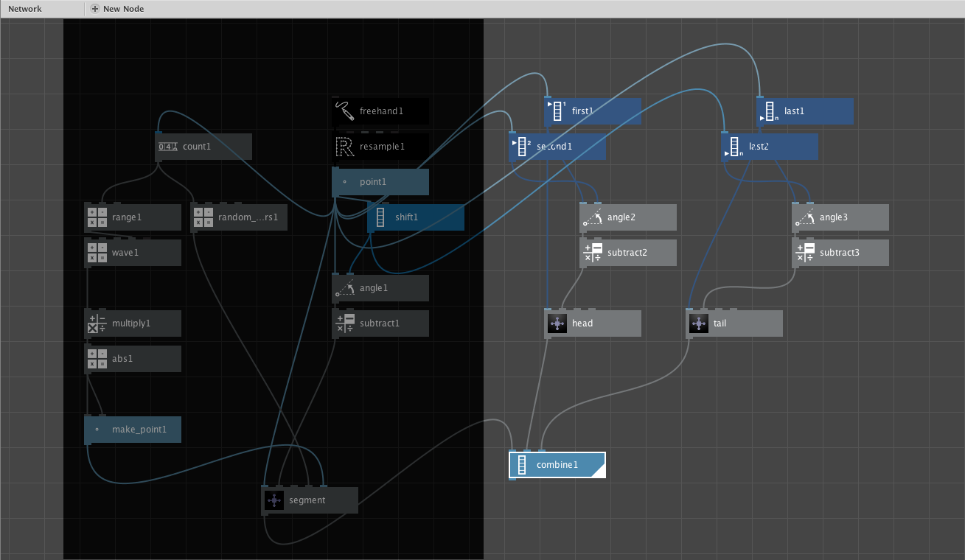
Task: Select the range1 node label
Action: coord(127,217)
